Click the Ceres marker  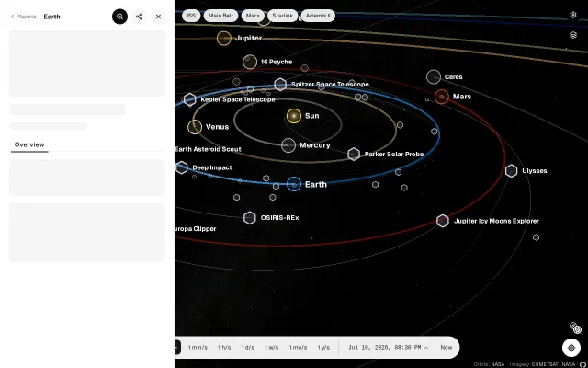(x=434, y=77)
